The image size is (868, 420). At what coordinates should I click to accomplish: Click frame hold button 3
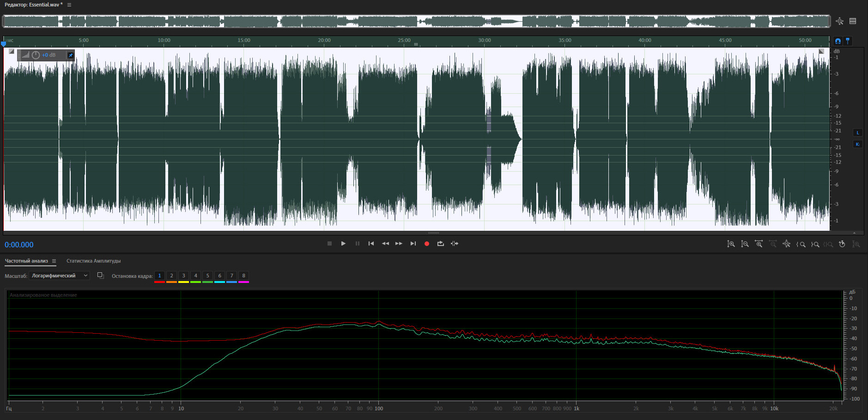point(183,276)
